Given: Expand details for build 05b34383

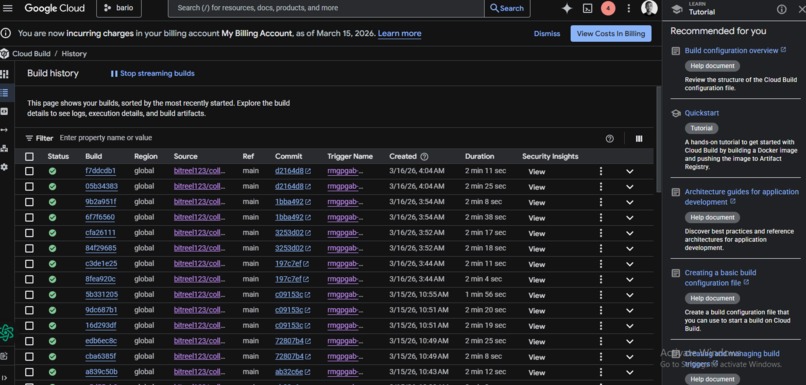Looking at the screenshot, I should point(630,187).
